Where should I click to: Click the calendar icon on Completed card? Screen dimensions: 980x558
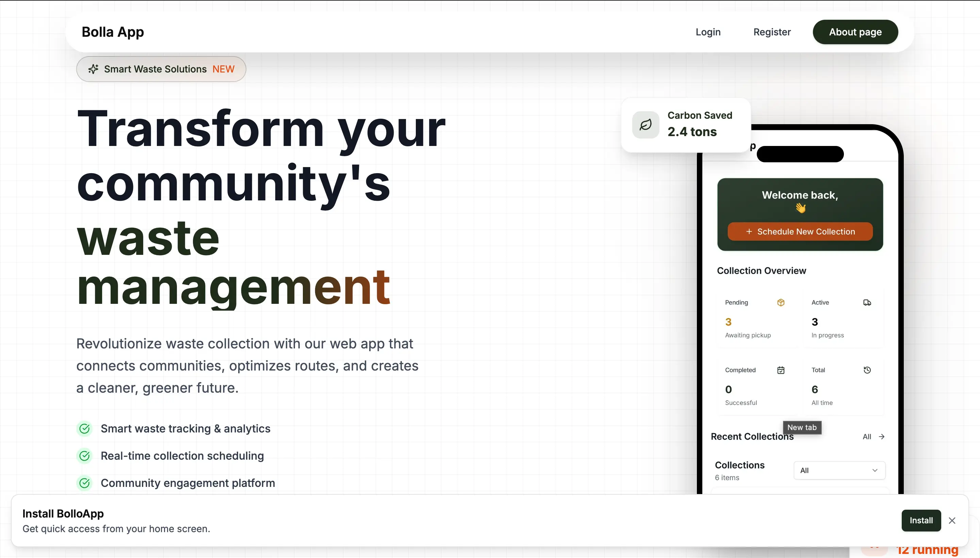[781, 370]
